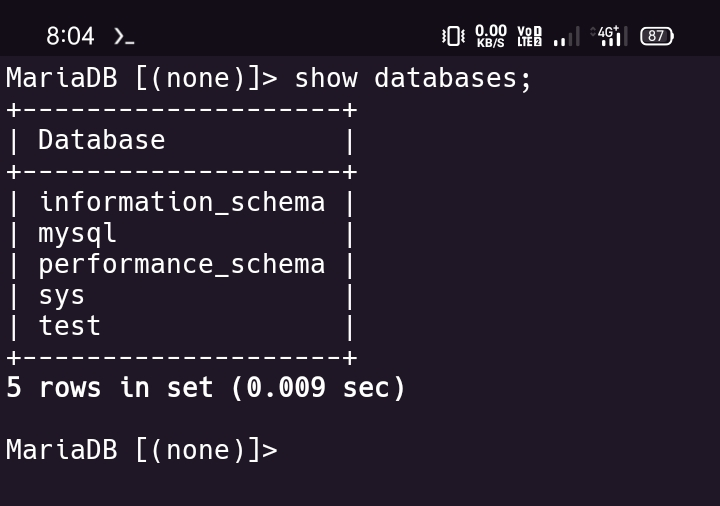Tap the 0.00 KB/S network speed indicator
Viewport: 720px width, 506px height.
point(490,36)
